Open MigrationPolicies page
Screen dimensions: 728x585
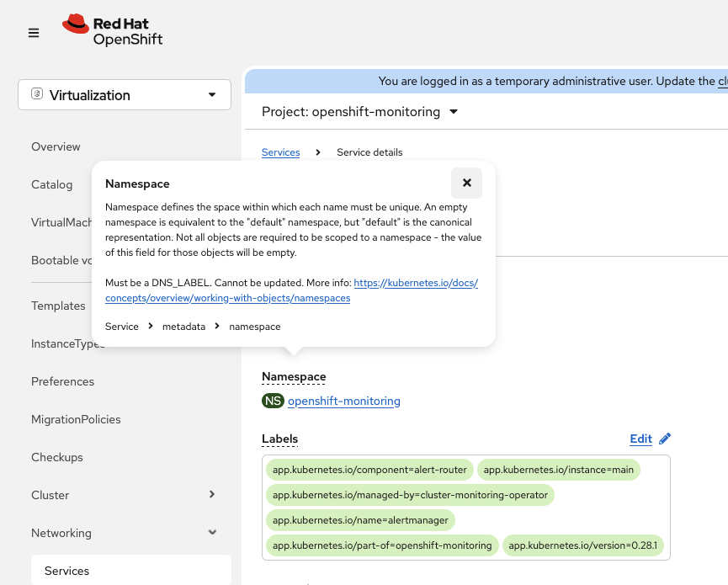click(76, 419)
